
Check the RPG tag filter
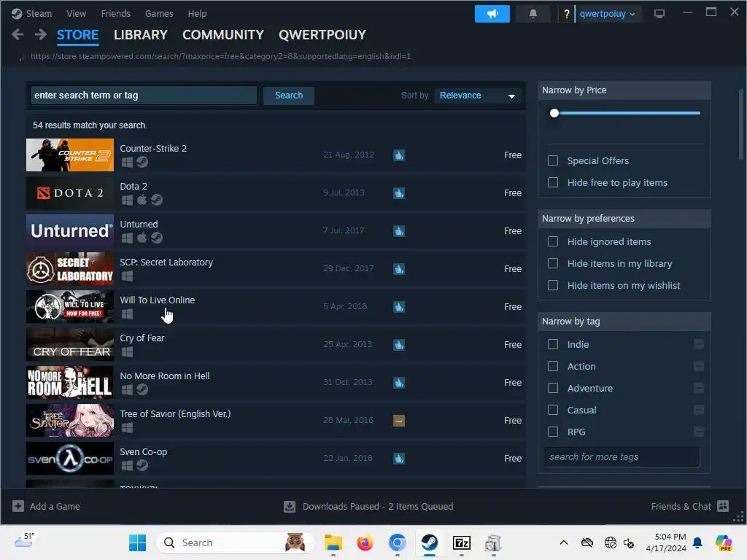point(553,432)
